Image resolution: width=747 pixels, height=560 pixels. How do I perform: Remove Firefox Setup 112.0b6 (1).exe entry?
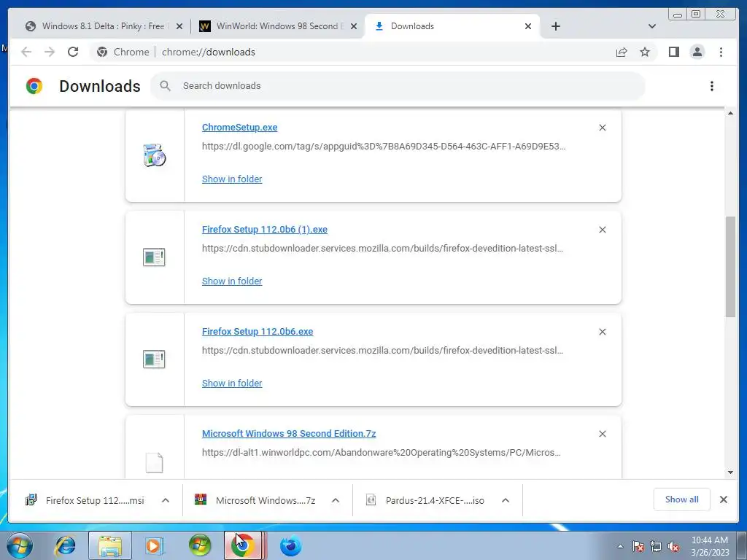602,230
